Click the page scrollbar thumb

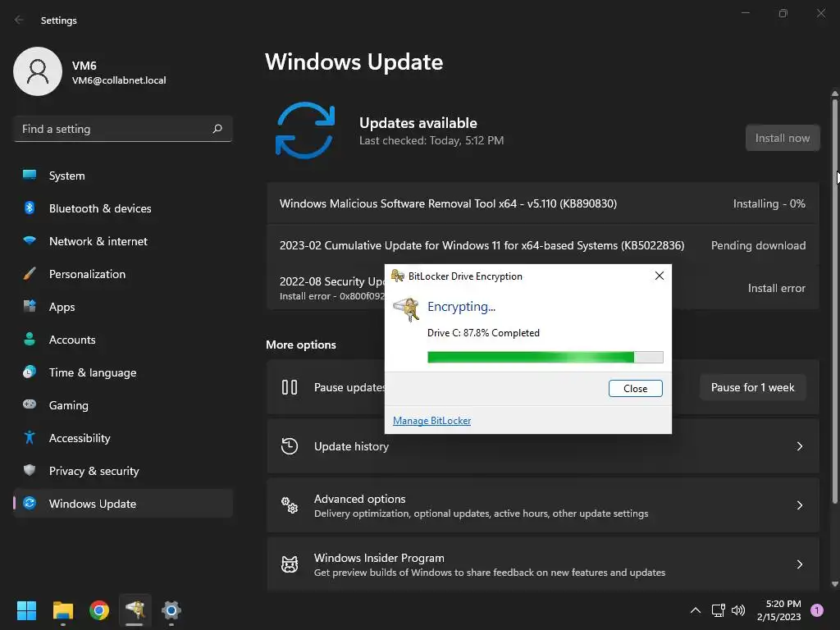pos(834,300)
